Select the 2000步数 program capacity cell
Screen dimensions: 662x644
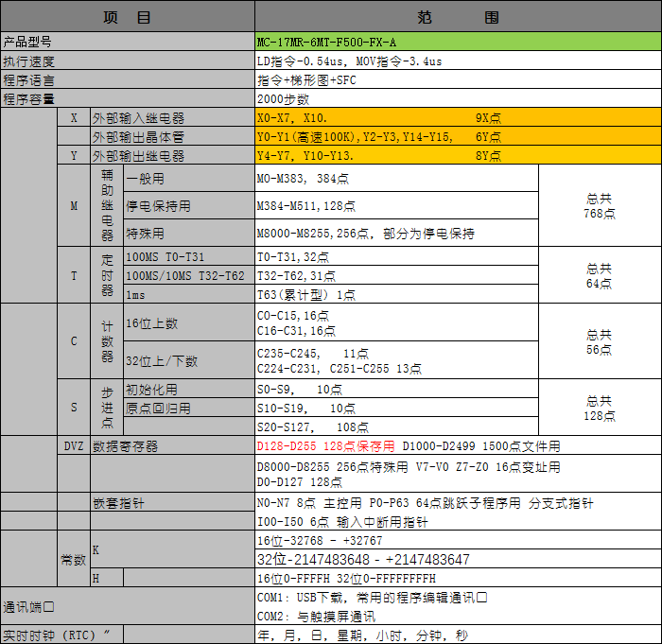tap(458, 98)
